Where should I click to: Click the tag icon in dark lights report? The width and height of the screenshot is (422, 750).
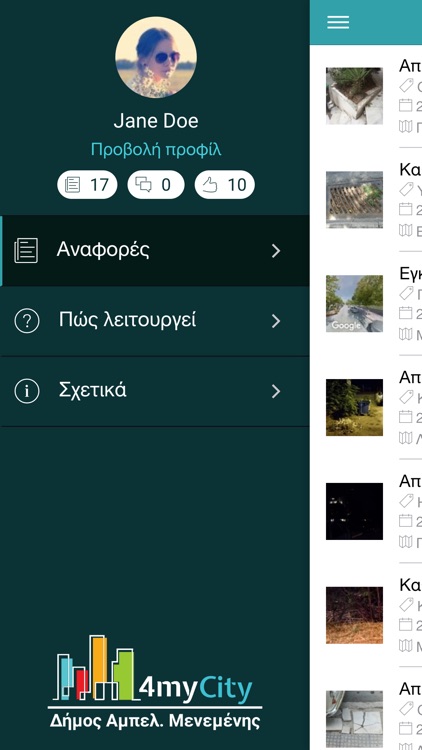(406, 501)
